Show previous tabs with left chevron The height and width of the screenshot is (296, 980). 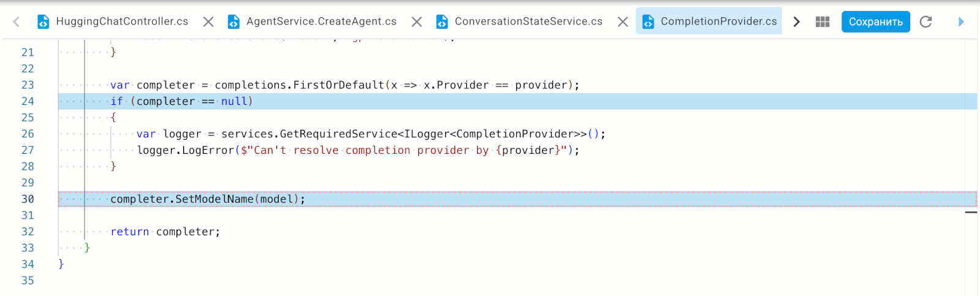[17, 22]
